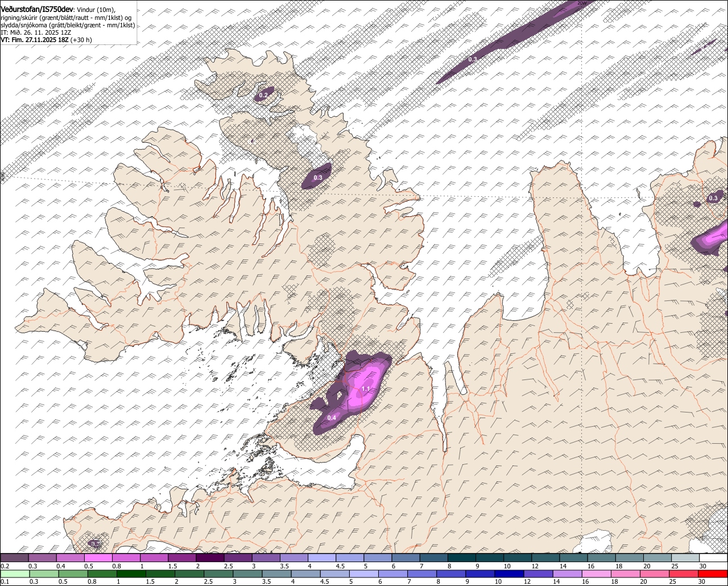The width and height of the screenshot is (728, 586).
Task: Pick lower legend pale green swatch between 0.1 and 0.3
Action: tap(15, 573)
